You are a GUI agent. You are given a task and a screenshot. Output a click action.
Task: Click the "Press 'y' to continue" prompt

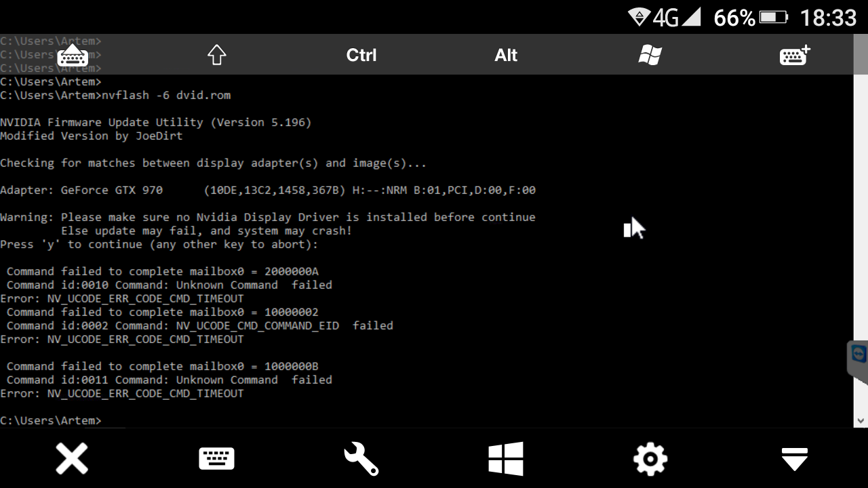(x=159, y=245)
